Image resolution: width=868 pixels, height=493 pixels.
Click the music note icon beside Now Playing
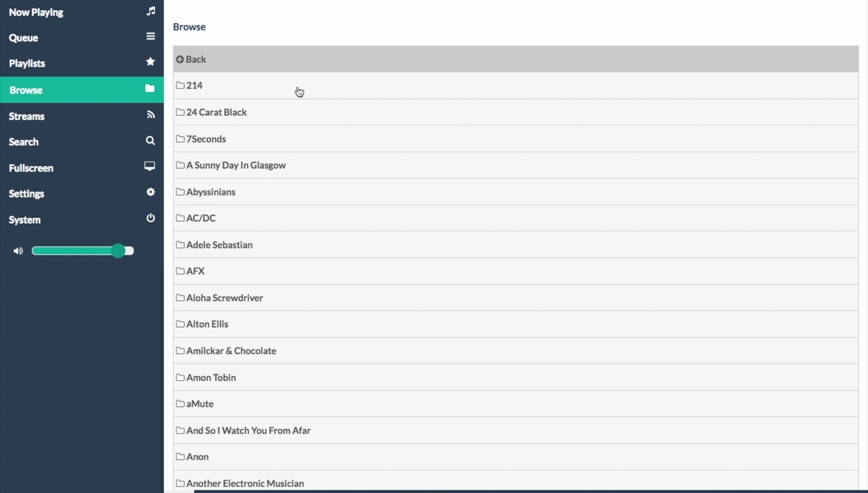click(151, 11)
